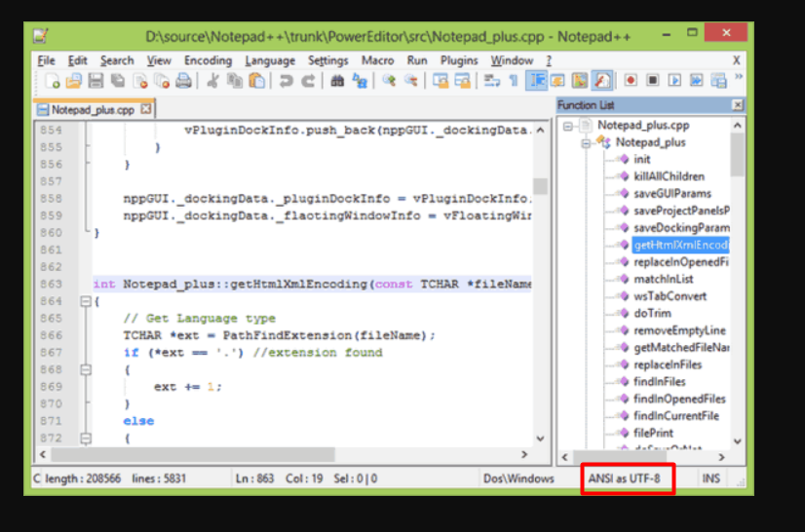
Task: Open the Encoding menu
Action: coord(208,60)
